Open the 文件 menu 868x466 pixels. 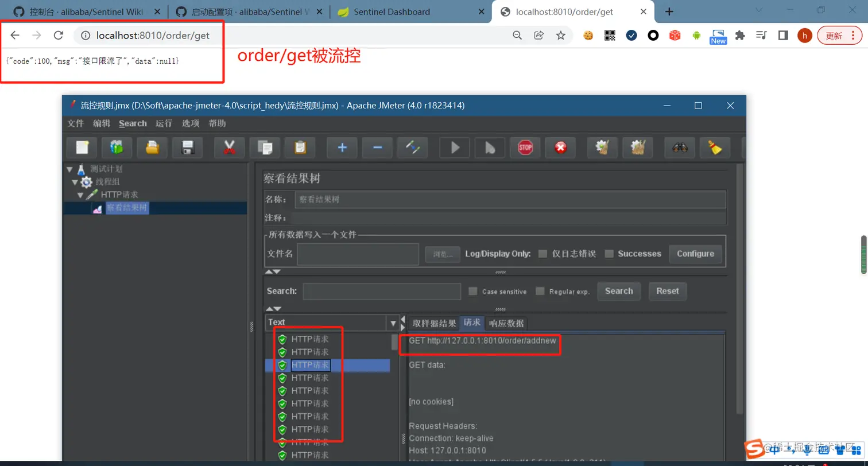[x=76, y=123]
